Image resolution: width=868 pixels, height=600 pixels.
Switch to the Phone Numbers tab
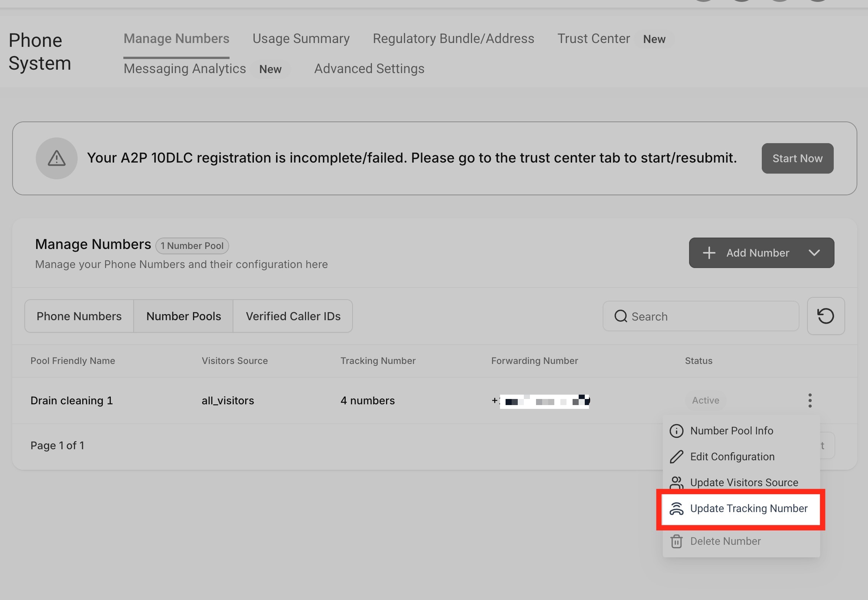point(79,316)
